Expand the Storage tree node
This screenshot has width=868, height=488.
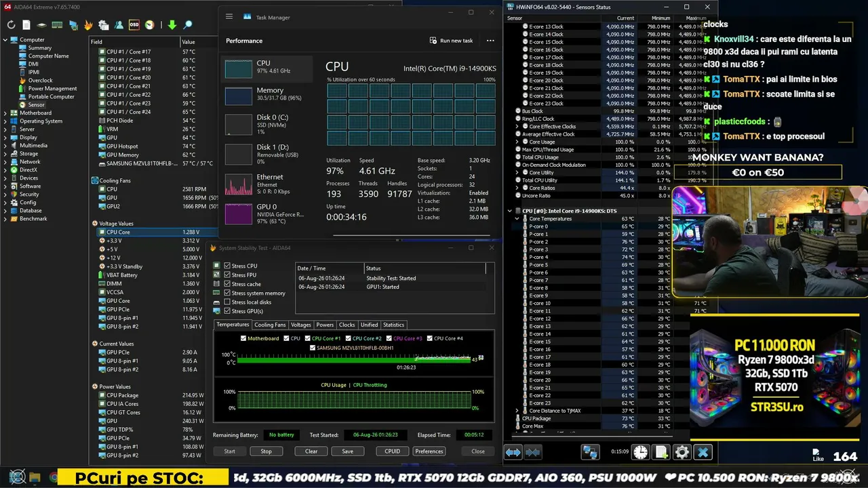(5, 154)
